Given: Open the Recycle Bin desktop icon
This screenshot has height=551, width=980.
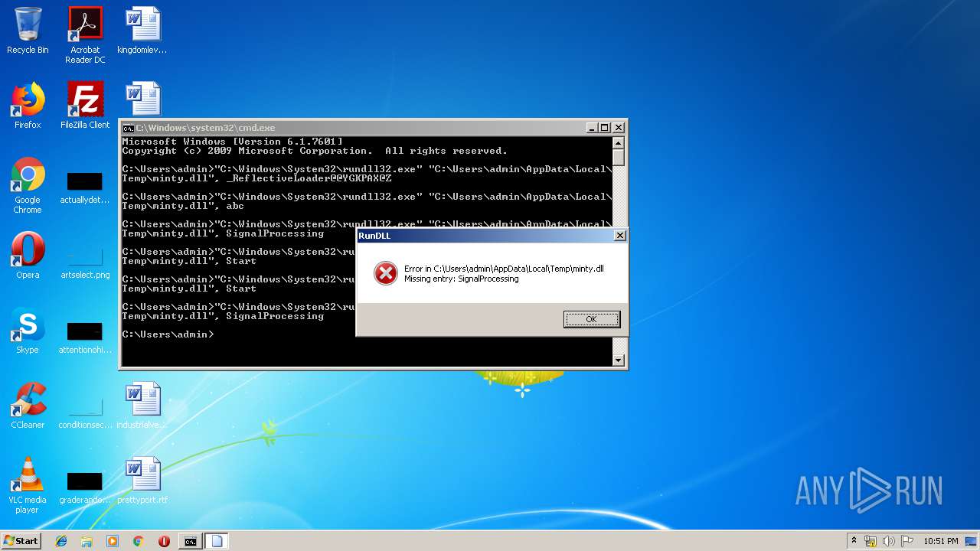Looking at the screenshot, I should point(28,31).
